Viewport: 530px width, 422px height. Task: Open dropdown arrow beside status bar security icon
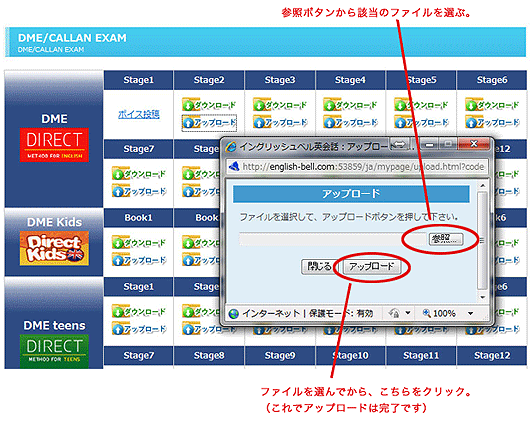[x=408, y=313]
